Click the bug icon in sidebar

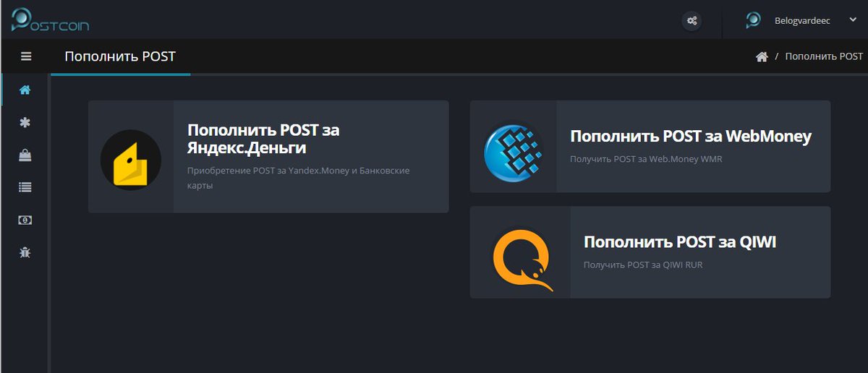(x=25, y=252)
